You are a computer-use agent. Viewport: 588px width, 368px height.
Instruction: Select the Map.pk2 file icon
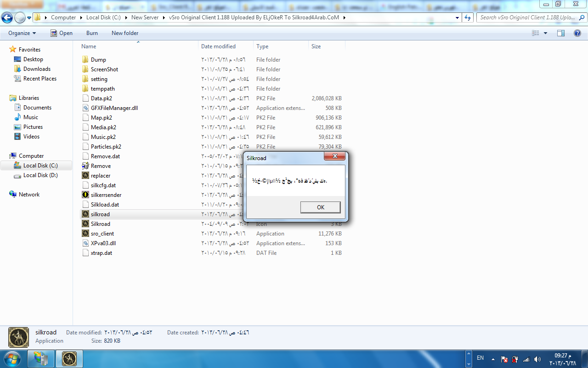(85, 117)
